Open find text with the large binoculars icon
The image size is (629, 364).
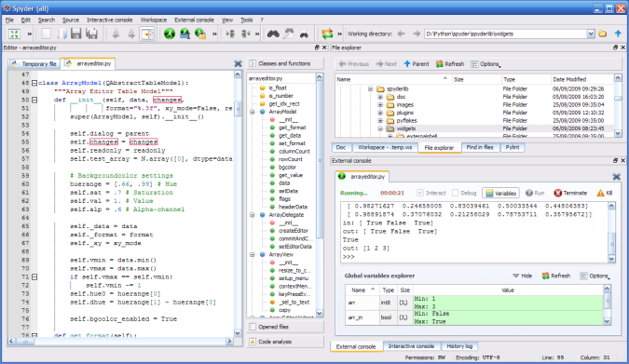[x=273, y=34]
